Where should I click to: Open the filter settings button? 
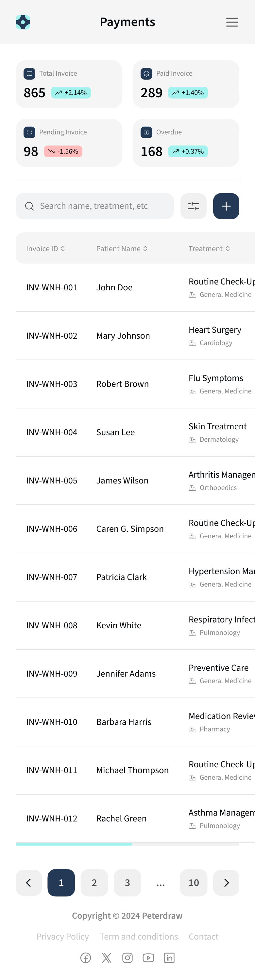[193, 206]
